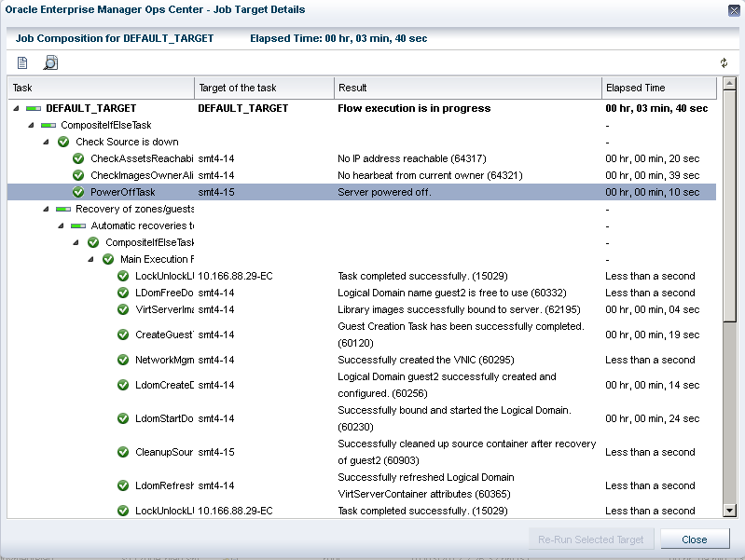Sort by Target of the task column
This screenshot has width=745, height=560.
click(x=264, y=88)
